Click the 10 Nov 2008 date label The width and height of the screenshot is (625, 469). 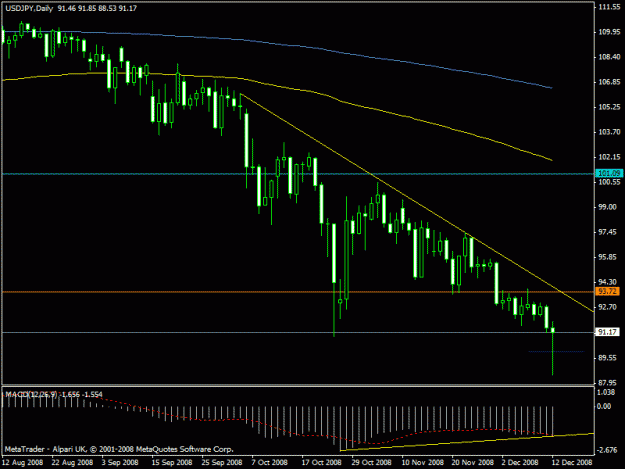(423, 463)
